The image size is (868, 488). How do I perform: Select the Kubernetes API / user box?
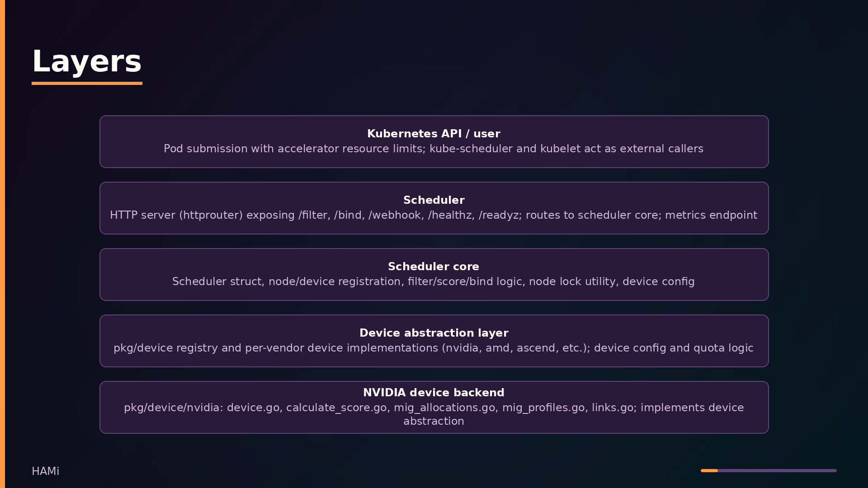[x=434, y=141]
